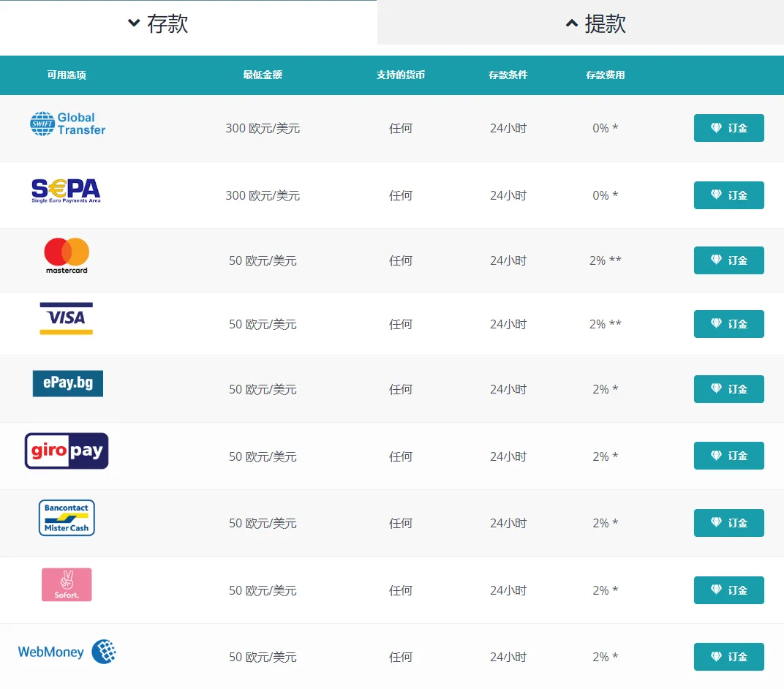Screen dimensions: 784x689
Task: Click 任何 currency in Bancontact row
Action: pyautogui.click(x=401, y=524)
